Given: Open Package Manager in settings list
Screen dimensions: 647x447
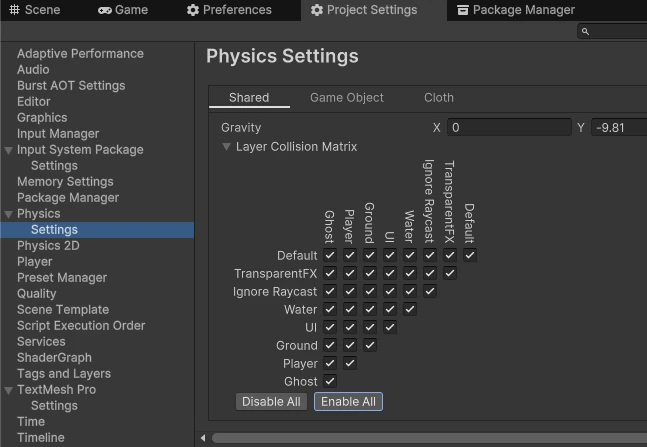Looking at the screenshot, I should (68, 198).
